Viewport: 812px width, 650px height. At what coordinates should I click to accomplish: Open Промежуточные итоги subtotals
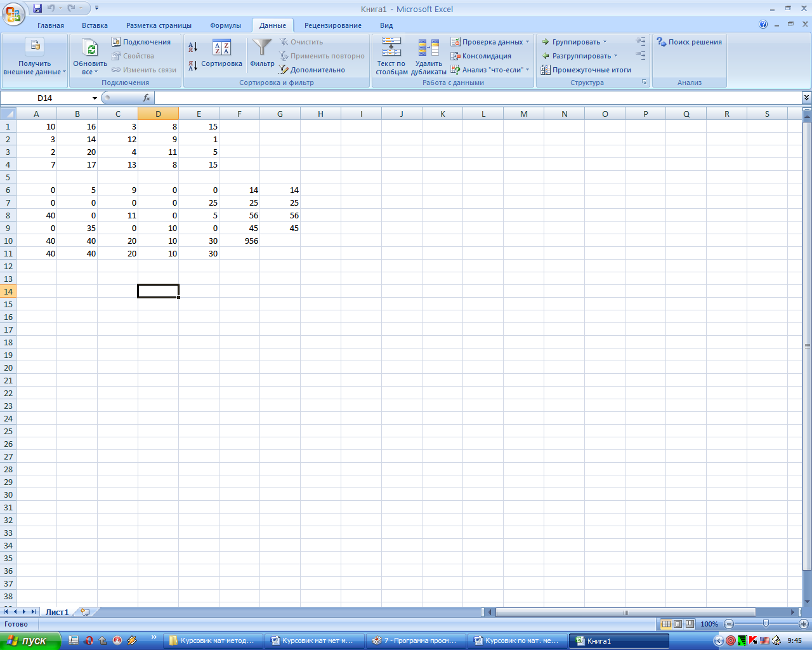(586, 70)
